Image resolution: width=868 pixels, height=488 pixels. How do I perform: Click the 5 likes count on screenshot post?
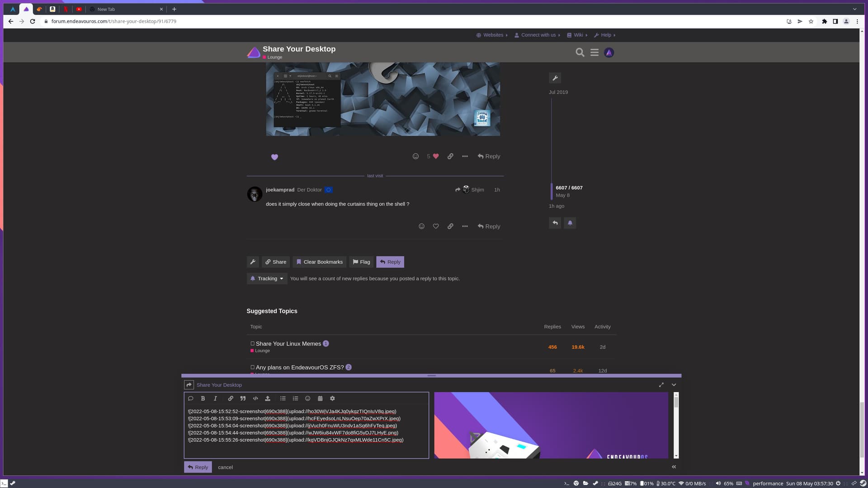coord(429,156)
